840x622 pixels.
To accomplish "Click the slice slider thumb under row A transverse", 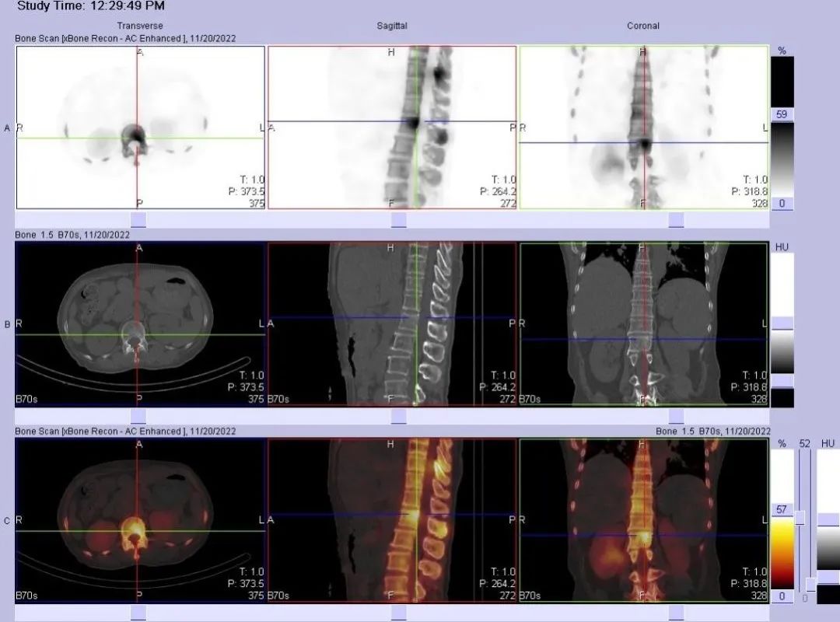I will [138, 220].
